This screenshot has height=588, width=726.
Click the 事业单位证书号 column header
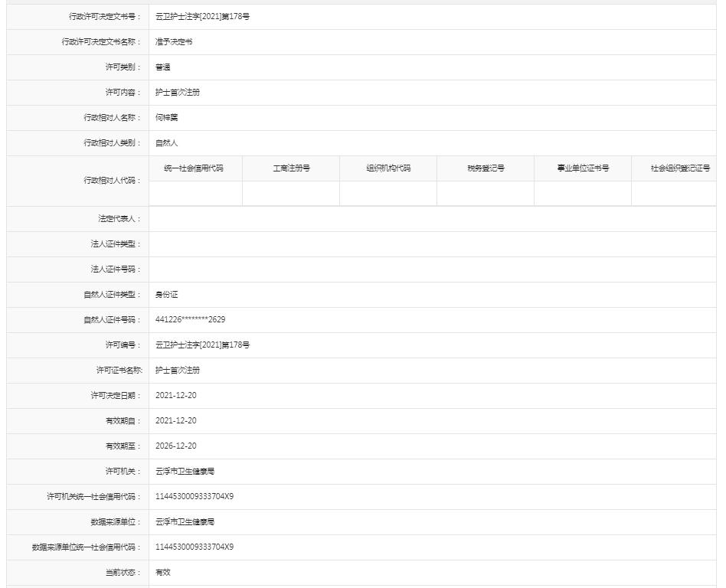pos(582,168)
